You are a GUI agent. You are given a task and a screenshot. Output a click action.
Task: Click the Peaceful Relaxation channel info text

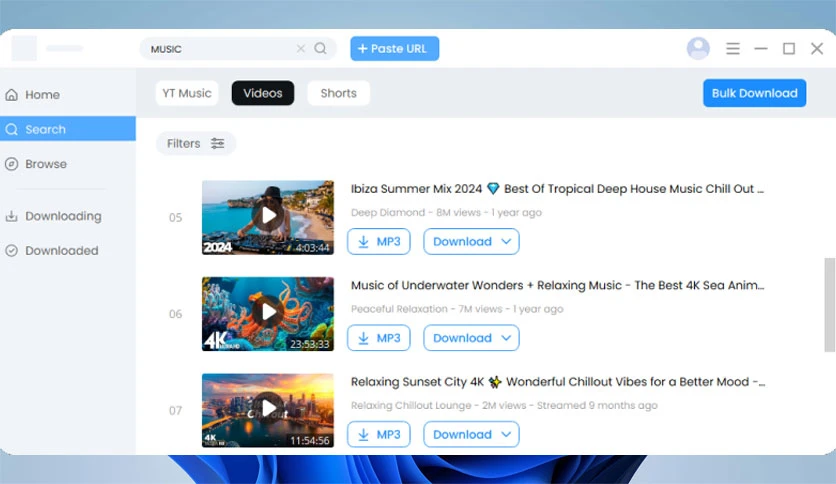(x=457, y=309)
